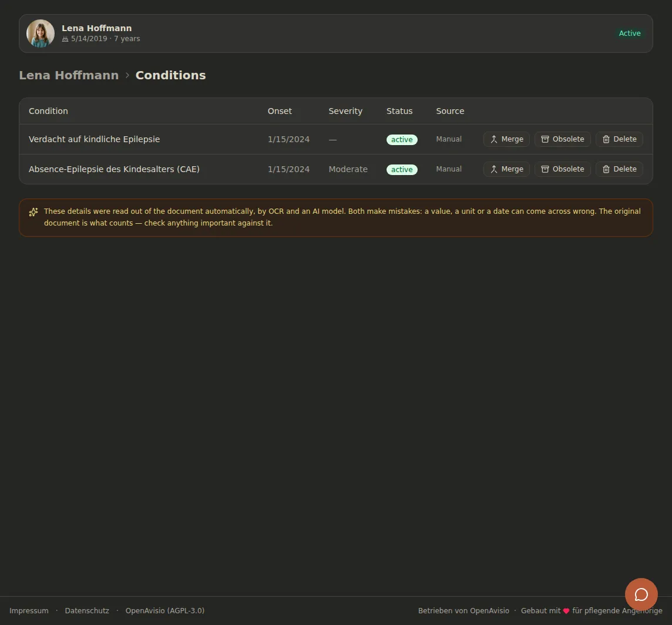The image size is (672, 625).
Task: Mark Absence-Epilepsie (CAE) as Obsolete
Action: [x=562, y=169]
